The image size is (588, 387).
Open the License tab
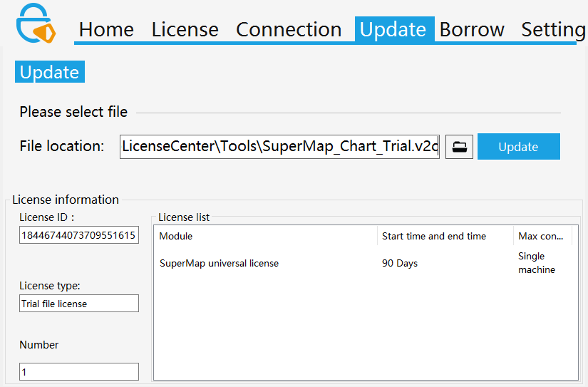coord(185,29)
